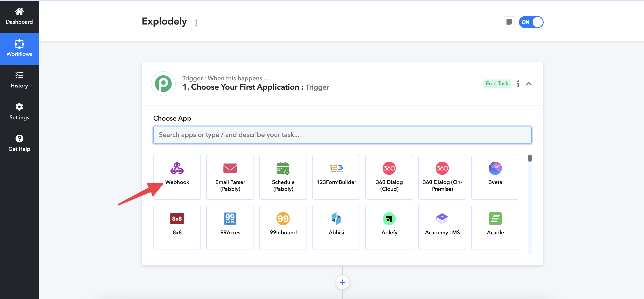Open options menu beside Explodely title

(196, 23)
